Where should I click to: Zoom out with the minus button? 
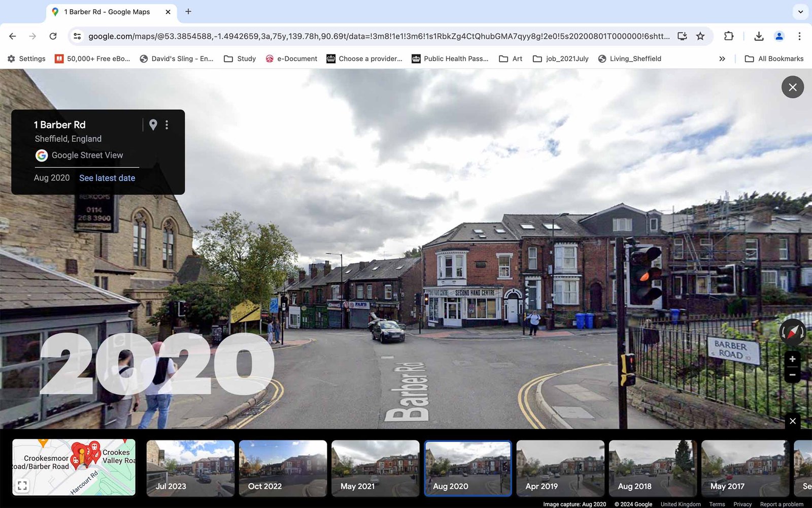792,375
